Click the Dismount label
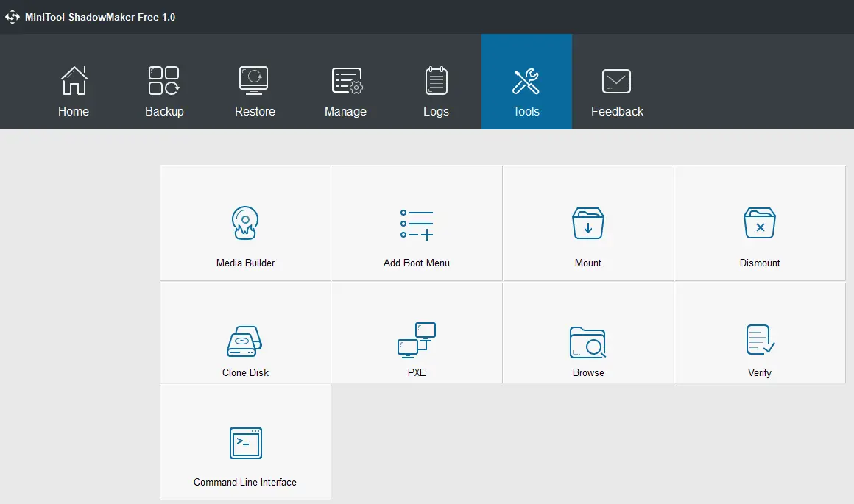This screenshot has height=504, width=854. (760, 263)
